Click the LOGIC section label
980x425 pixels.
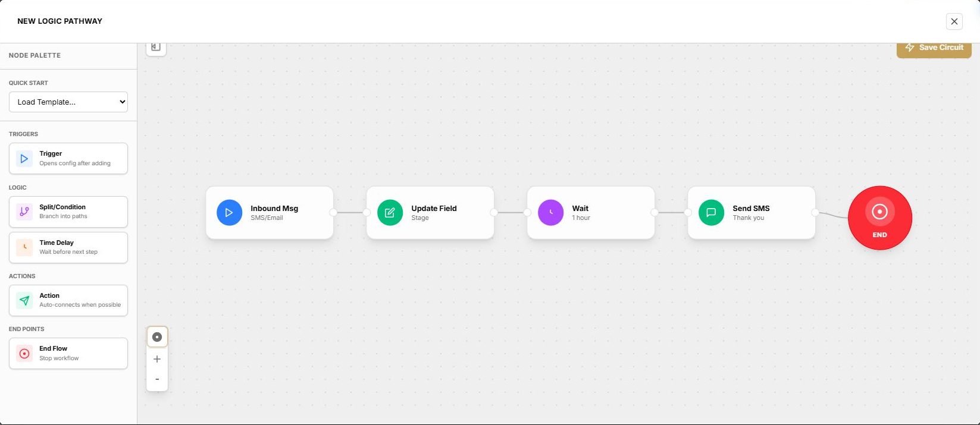click(18, 188)
